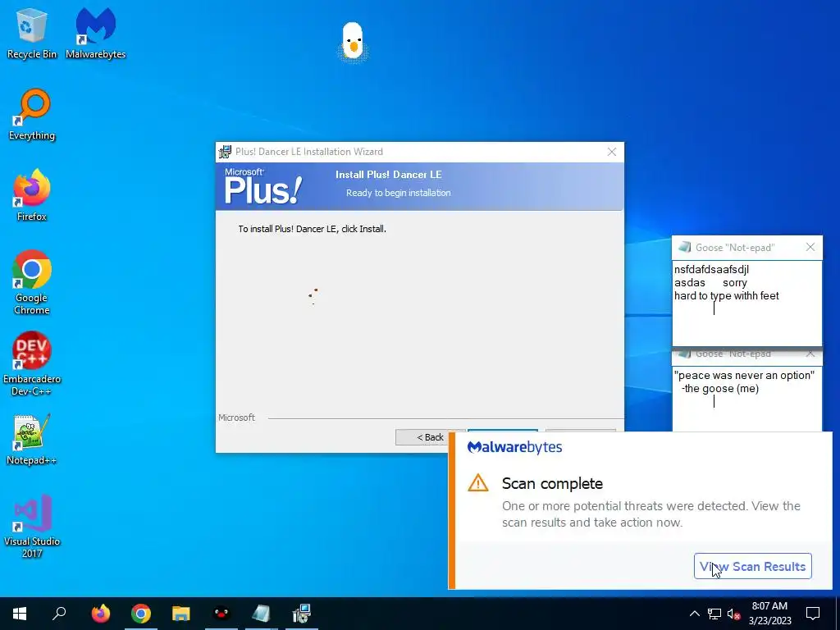Screen dimensions: 840x630
Task: Click the muted volume tray icon
Action: pyautogui.click(x=734, y=614)
